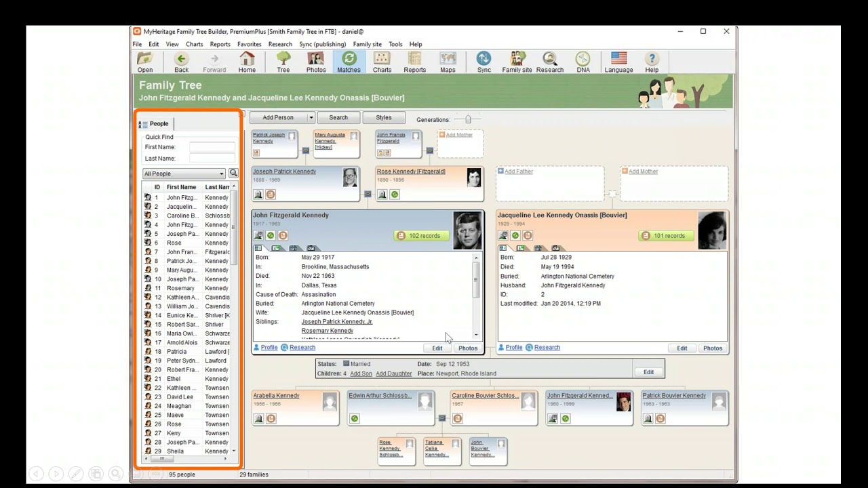Click the marriage icon between Joseph and Rose Kennedy
The image size is (868, 488).
(368, 194)
